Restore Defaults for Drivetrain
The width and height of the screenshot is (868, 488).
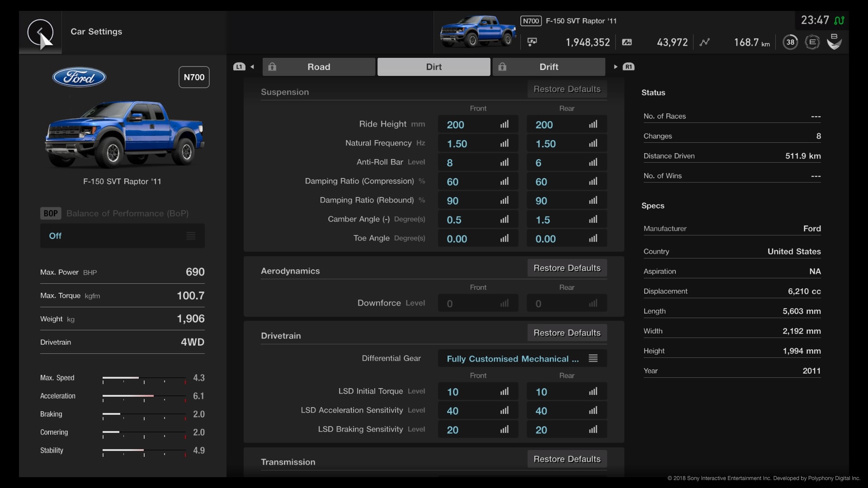567,333
